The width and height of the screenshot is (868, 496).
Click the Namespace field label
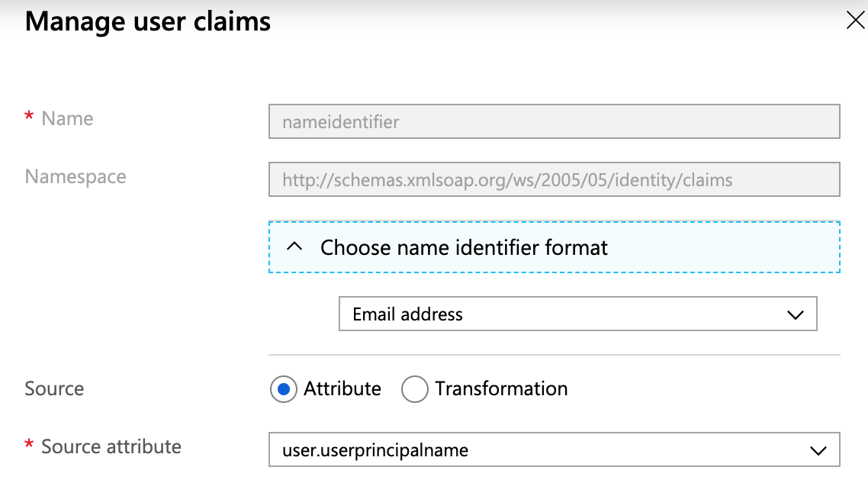[x=76, y=177]
